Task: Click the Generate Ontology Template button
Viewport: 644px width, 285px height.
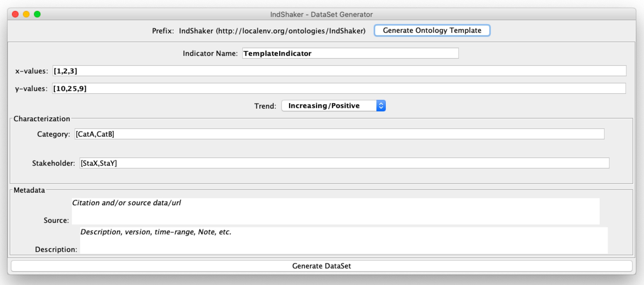Action: pyautogui.click(x=432, y=31)
